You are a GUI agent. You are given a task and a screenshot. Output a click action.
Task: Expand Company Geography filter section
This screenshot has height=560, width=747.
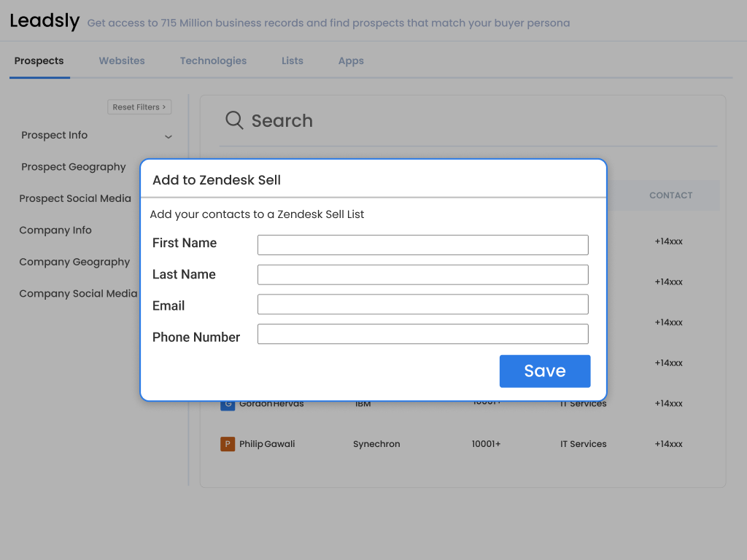pos(74,262)
